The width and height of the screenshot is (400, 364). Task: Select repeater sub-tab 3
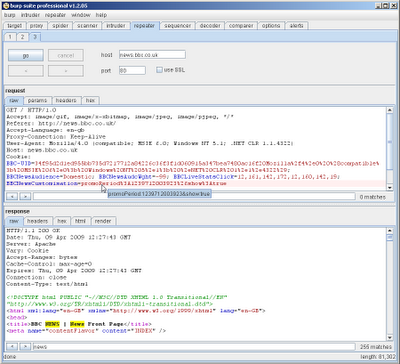tap(35, 37)
